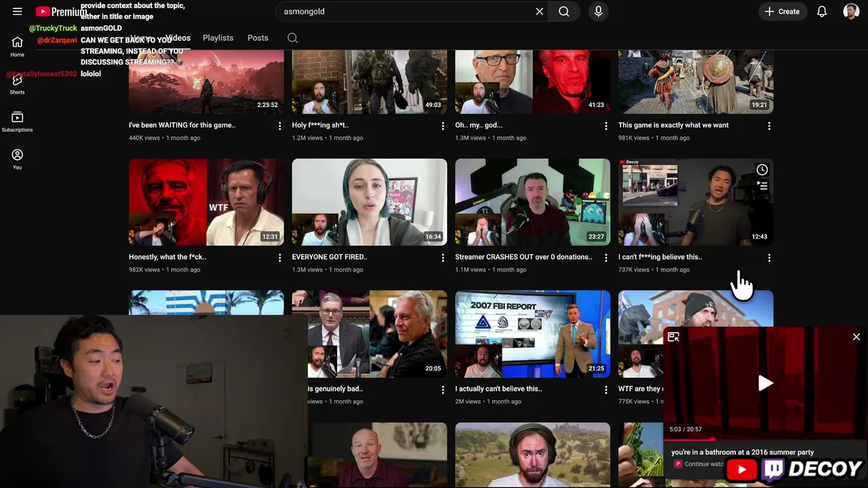
Task: Open the 23:27 streamer video thumbnail
Action: tap(532, 202)
